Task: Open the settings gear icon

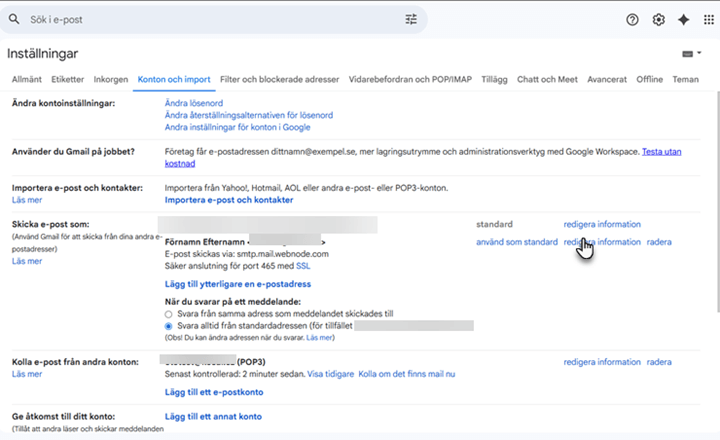Action: click(x=658, y=19)
